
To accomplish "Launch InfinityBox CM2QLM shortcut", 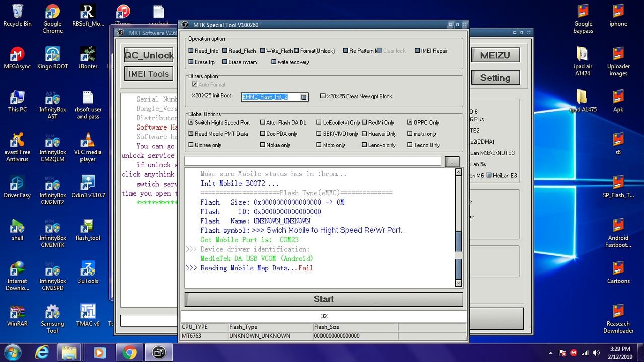I will [x=52, y=147].
